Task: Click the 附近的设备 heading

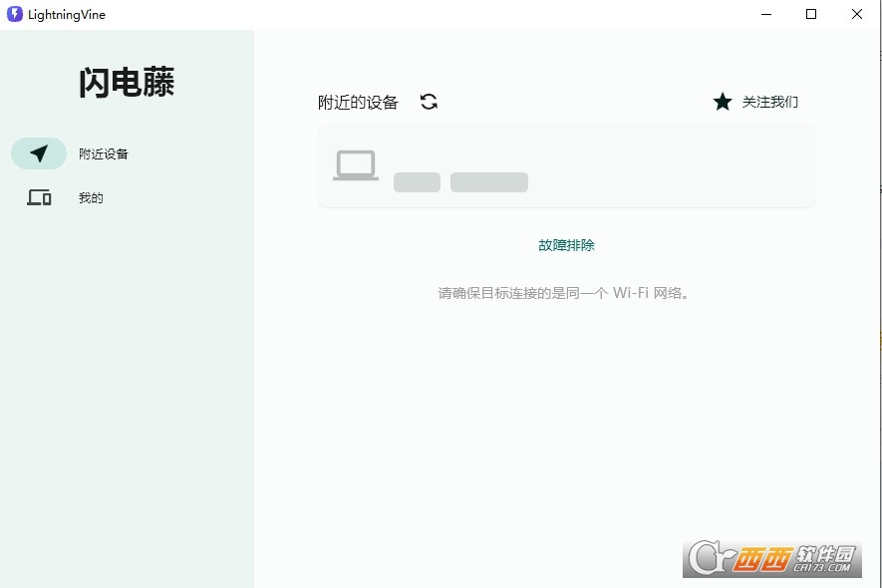Action: 358,103
